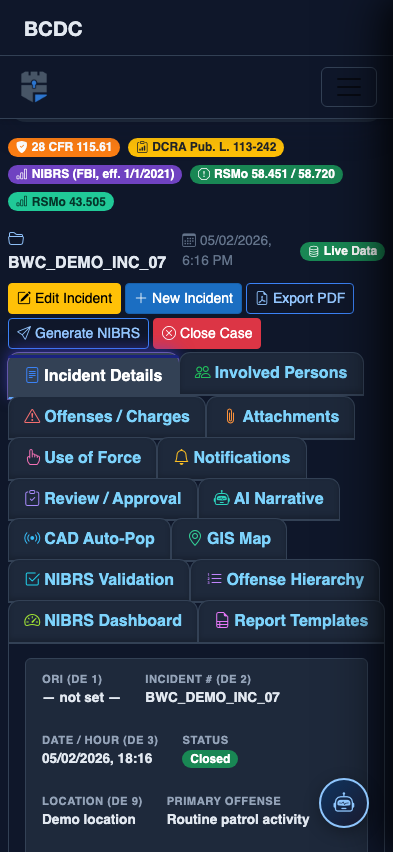This screenshot has width=393, height=852.
Task: Click the NIBRS (FBI, eff. 1/1/2021) badge
Action: (95, 174)
